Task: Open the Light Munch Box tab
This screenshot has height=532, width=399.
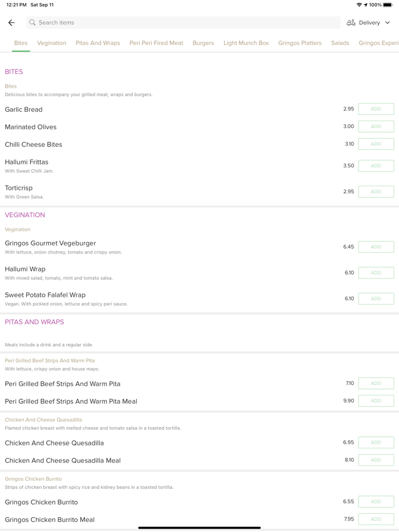Action: (246, 43)
